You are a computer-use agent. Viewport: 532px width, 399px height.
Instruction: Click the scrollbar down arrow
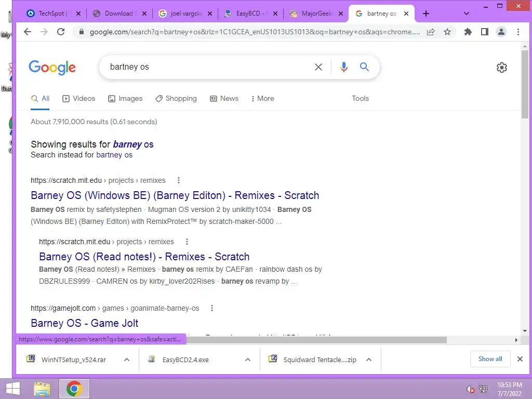(525, 331)
